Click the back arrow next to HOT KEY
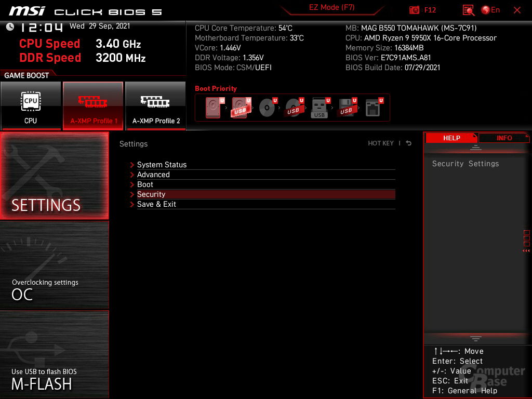 coord(408,143)
